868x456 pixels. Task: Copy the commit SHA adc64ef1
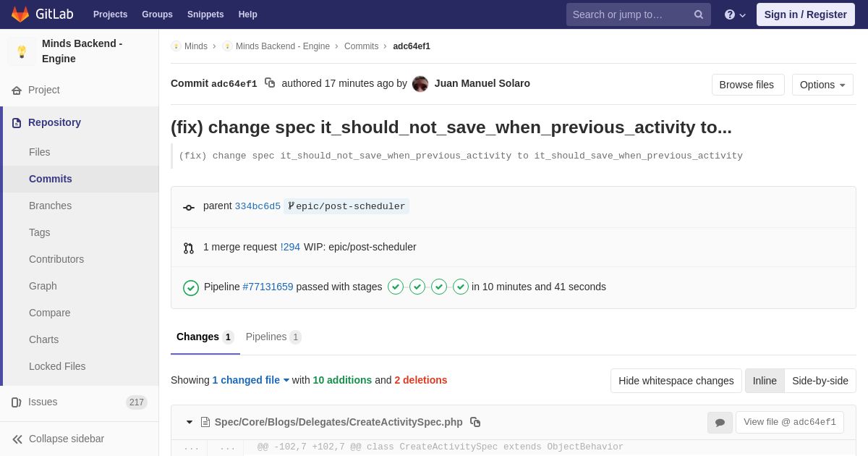270,83
